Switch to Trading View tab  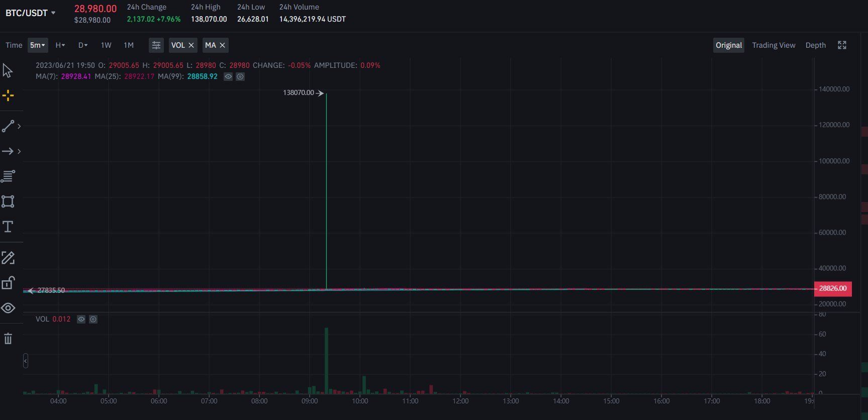(774, 45)
